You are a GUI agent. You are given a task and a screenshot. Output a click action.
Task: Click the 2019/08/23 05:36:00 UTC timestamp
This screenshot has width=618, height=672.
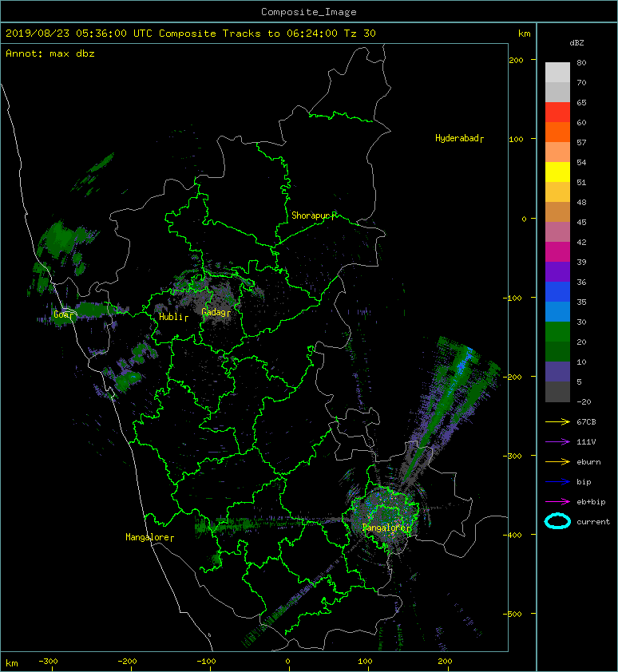pyautogui.click(x=79, y=34)
